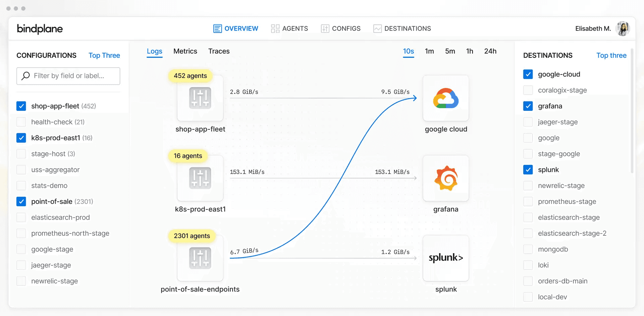Check stage-google destination
Viewport: 644px width, 316px height.
pos(528,154)
